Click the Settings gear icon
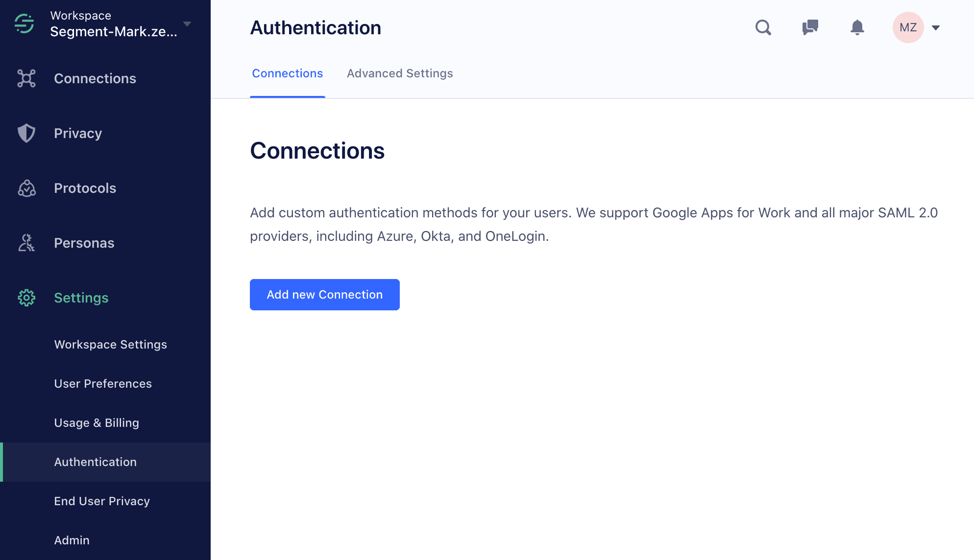The width and height of the screenshot is (974, 560). tap(26, 297)
